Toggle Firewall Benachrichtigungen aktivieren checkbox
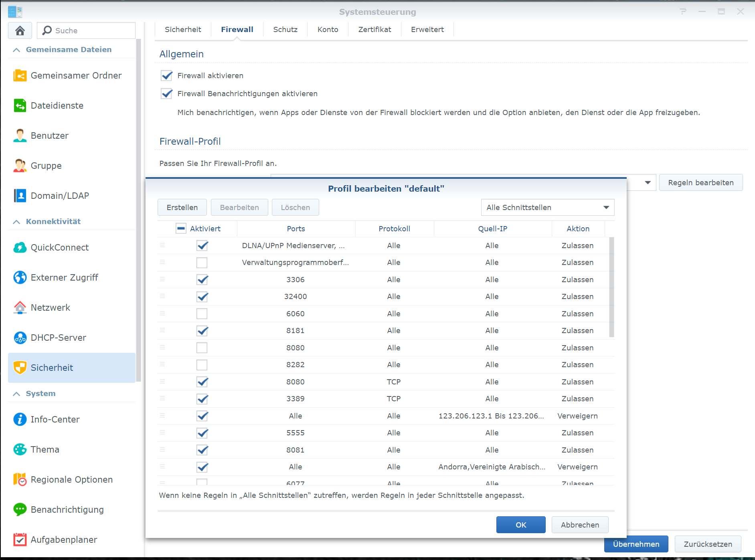The image size is (755, 560). click(x=166, y=94)
